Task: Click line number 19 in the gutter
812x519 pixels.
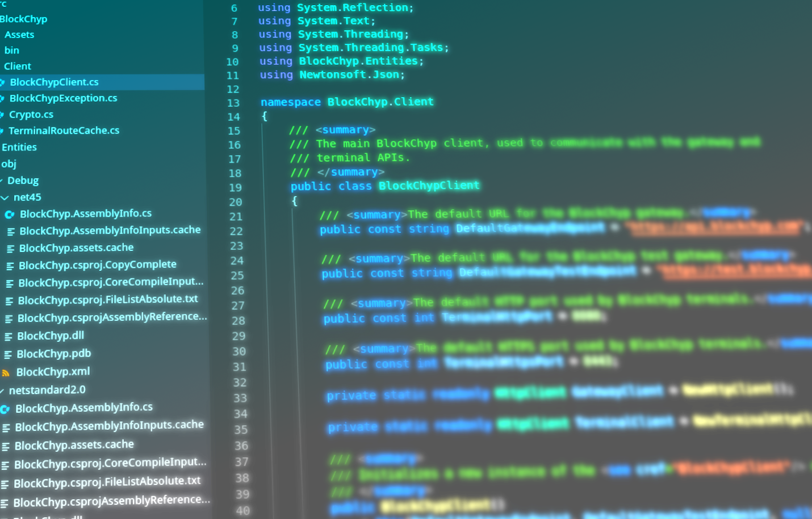Action: (x=236, y=188)
